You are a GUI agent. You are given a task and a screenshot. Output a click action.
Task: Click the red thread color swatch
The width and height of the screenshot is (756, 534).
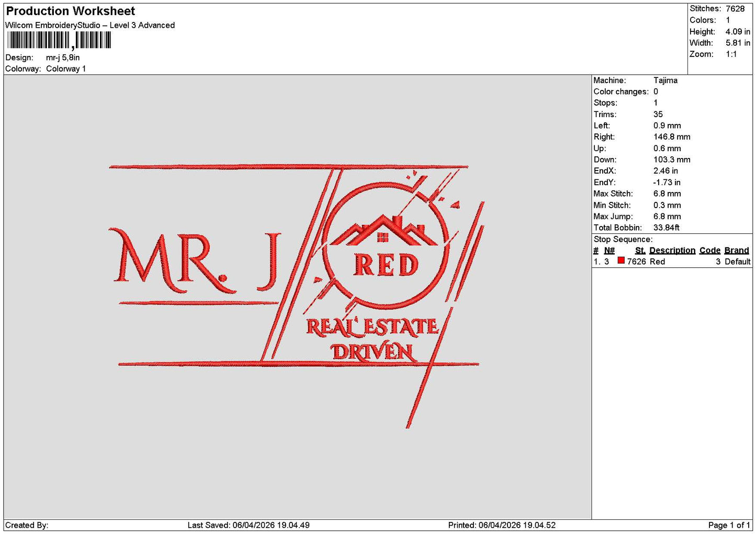(x=621, y=260)
